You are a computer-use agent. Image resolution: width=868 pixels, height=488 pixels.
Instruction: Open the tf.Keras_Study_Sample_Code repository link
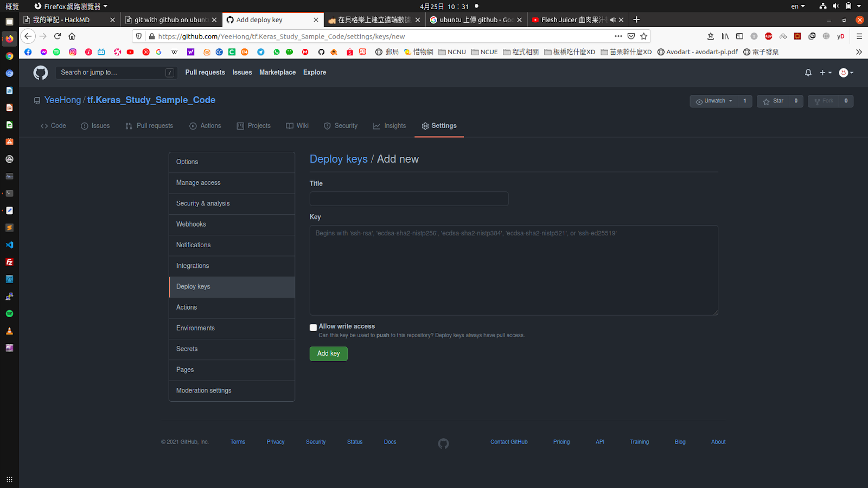[x=151, y=100]
